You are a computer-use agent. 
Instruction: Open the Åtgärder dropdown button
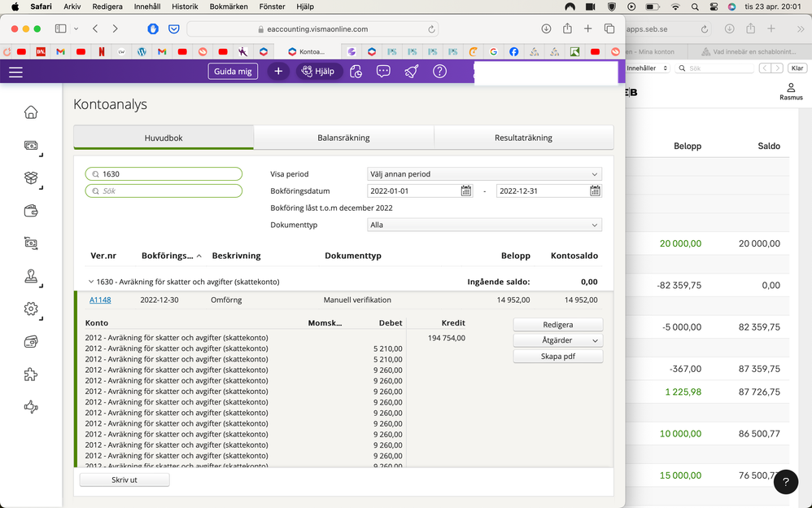(x=557, y=340)
